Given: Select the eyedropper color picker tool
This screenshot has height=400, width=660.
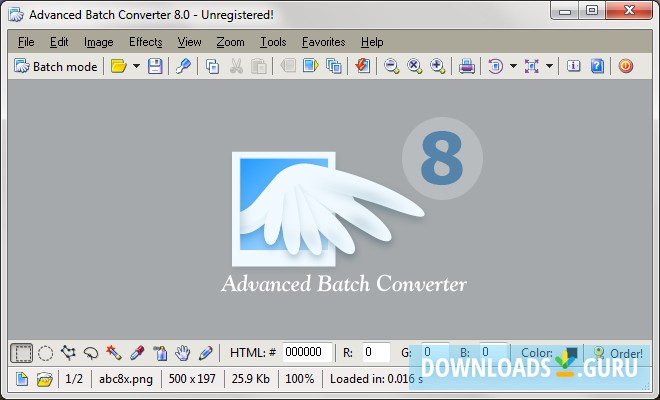Looking at the screenshot, I should coord(137,353).
